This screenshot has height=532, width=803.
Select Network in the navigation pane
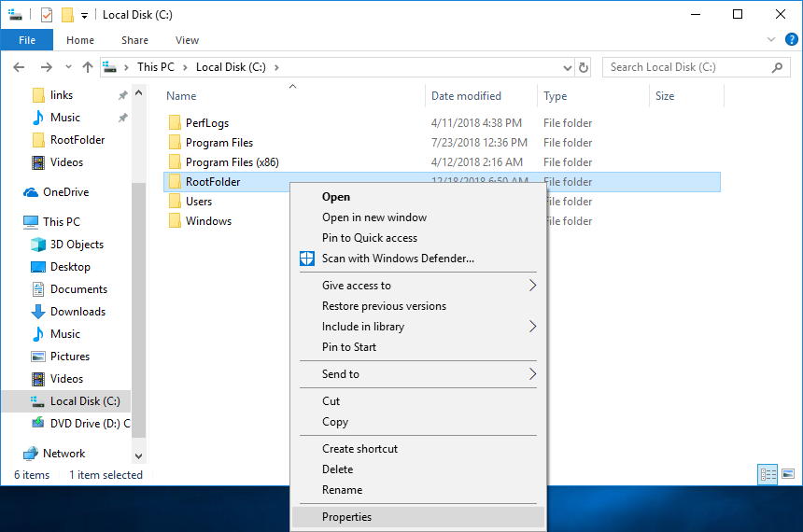click(x=64, y=454)
